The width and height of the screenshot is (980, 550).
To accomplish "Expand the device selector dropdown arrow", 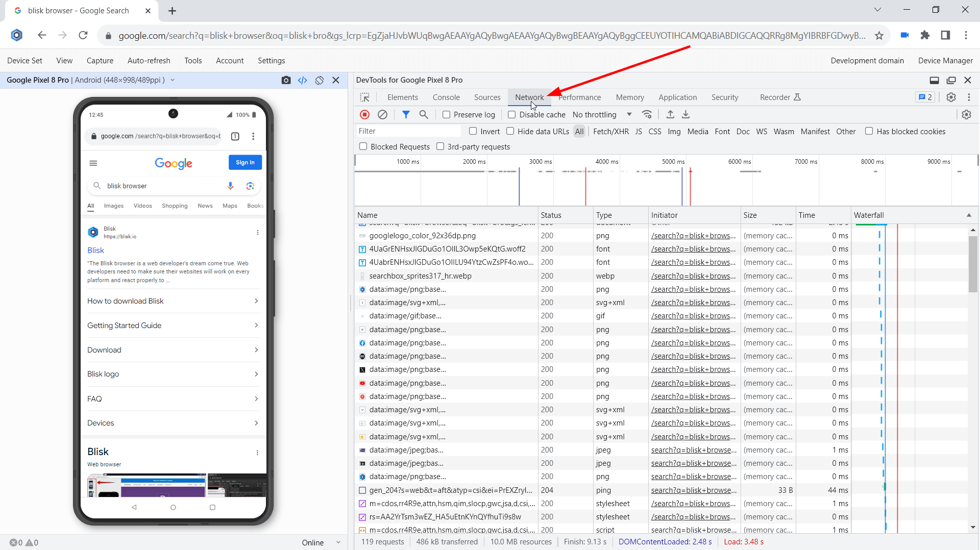I will [x=173, y=80].
